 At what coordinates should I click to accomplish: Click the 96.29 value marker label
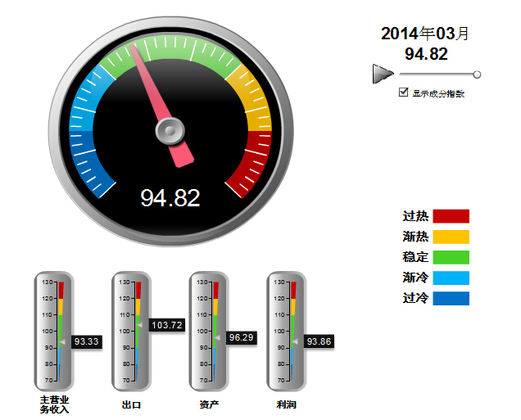click(241, 337)
